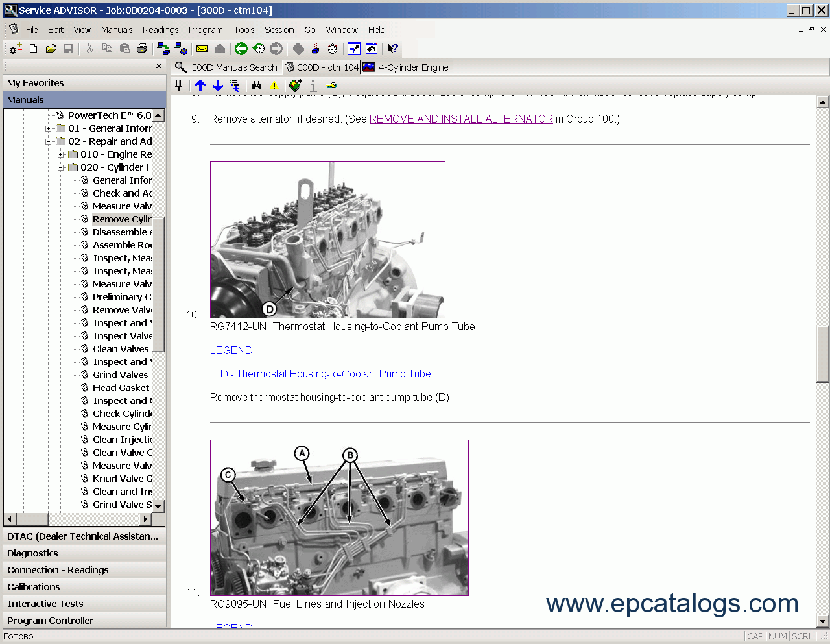This screenshot has width=830, height=644.
Task: Click the copy pages icon
Action: [x=107, y=49]
